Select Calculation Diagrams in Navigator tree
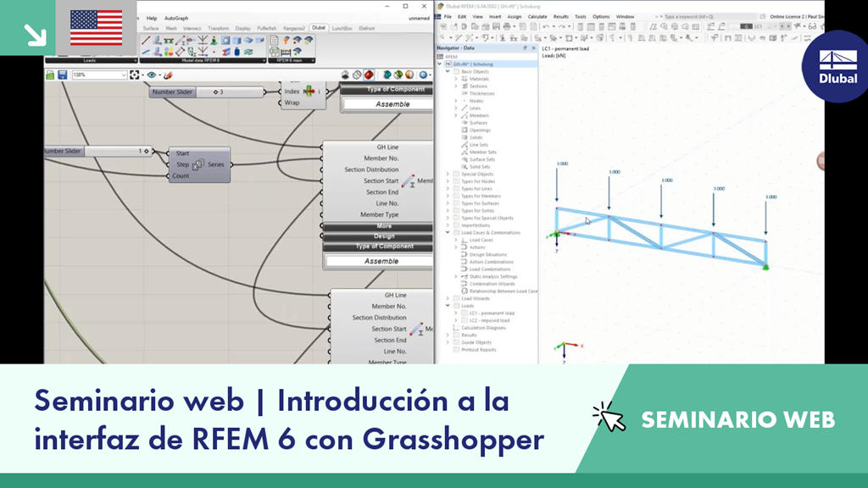 click(x=483, y=328)
